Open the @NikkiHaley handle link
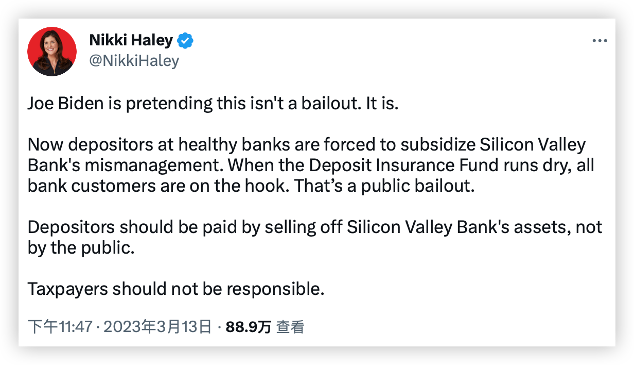This screenshot has height=366, width=634. pyautogui.click(x=134, y=61)
